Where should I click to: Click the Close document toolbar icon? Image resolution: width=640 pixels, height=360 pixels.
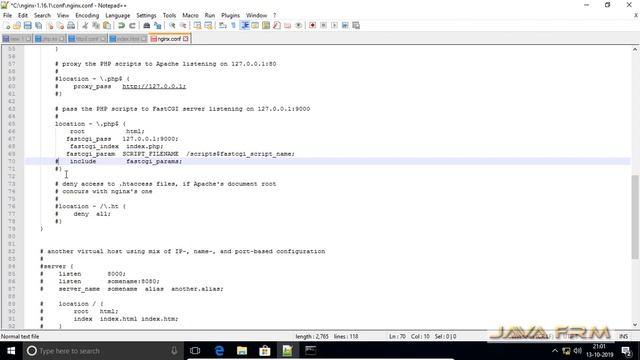tap(49, 25)
